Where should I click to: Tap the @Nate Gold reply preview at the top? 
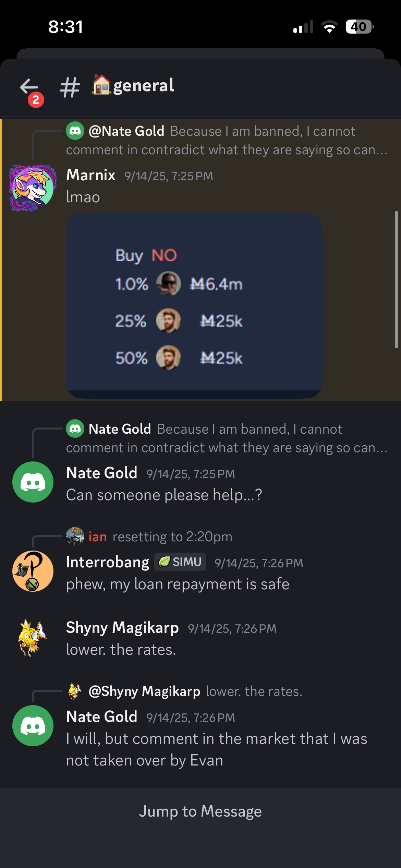coord(226,141)
